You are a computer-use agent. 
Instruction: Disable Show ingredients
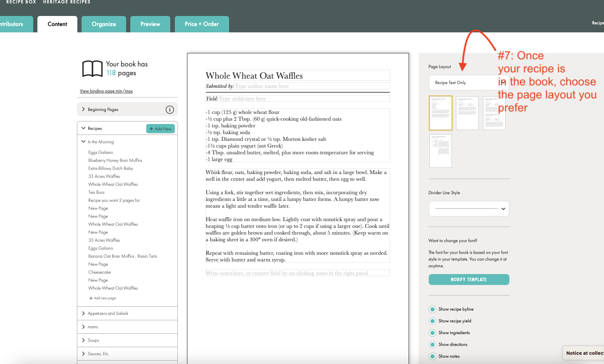433,332
